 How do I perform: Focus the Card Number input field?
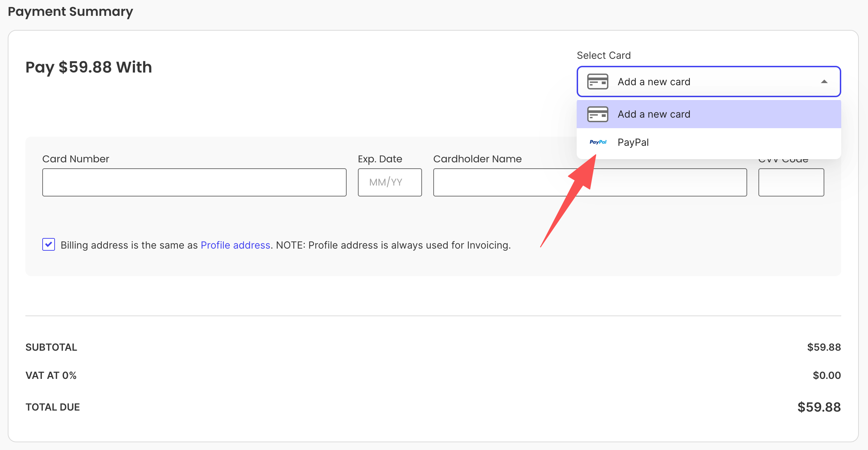coord(194,182)
